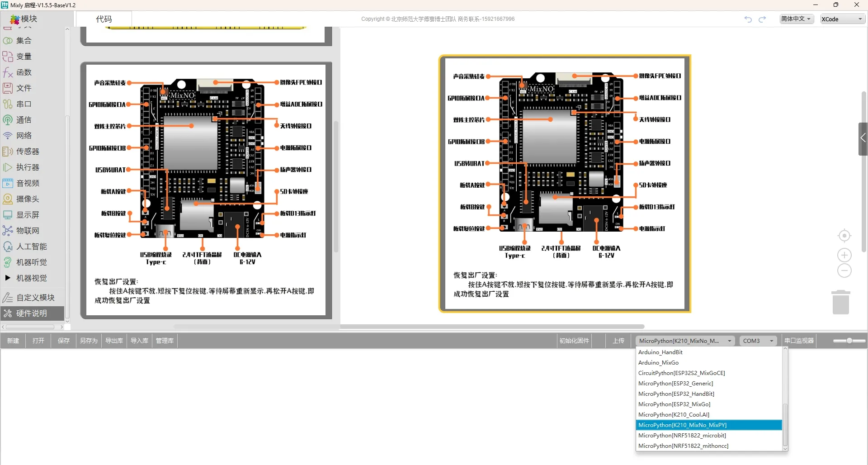
Task: Click the redo arrow icon
Action: 762,19
